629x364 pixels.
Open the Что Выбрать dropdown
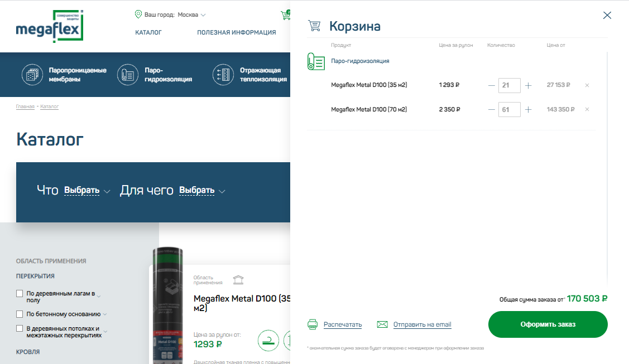pyautogui.click(x=87, y=190)
